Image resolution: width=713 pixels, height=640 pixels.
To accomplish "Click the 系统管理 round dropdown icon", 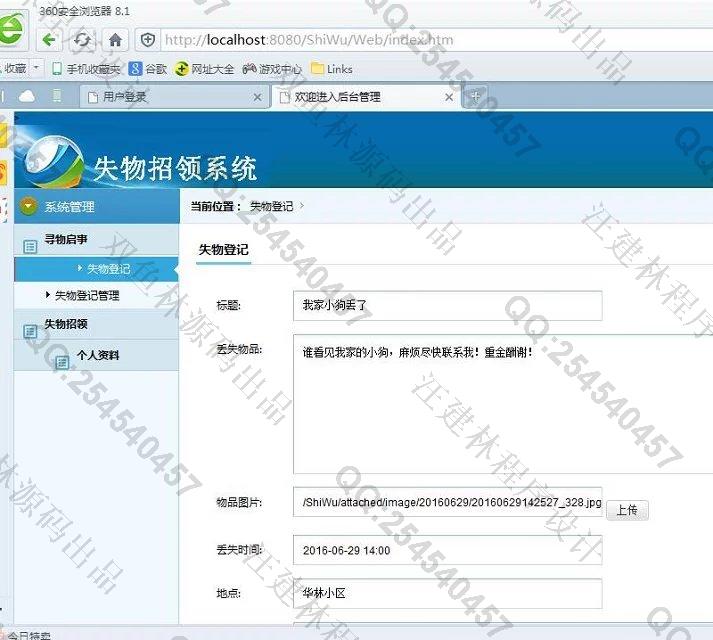I will click(29, 207).
